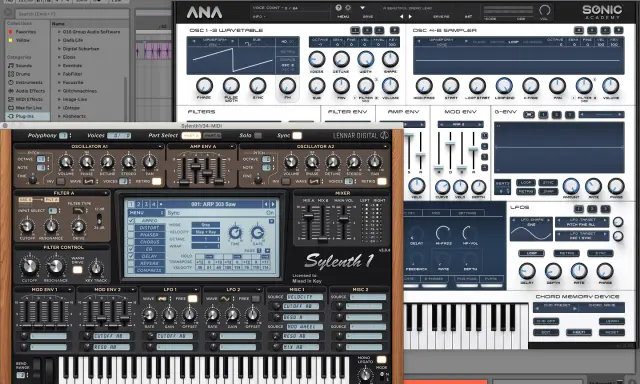The image size is (640, 384).
Task: Toggle the Sync switch in Sylenth1 top bar
Action: click(x=297, y=135)
